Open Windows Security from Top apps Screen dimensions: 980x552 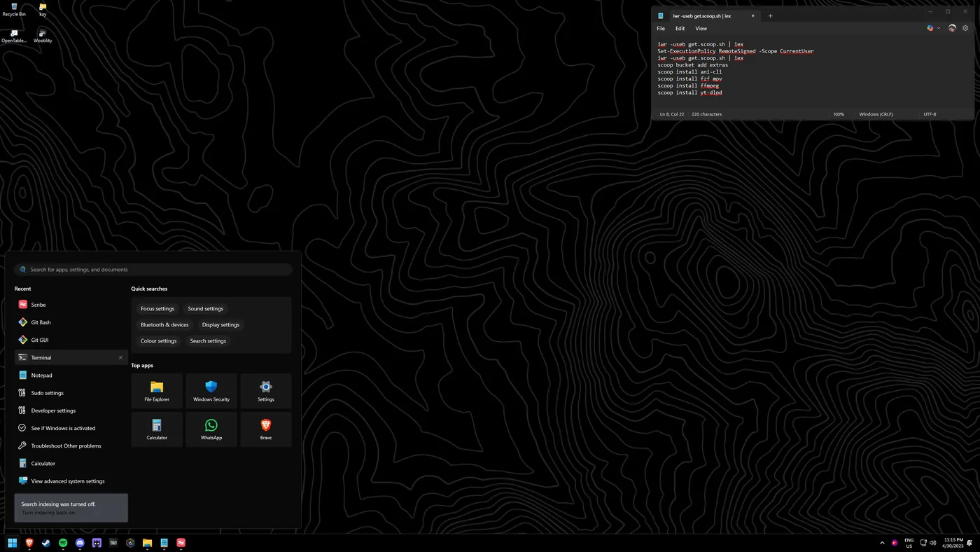tap(211, 391)
